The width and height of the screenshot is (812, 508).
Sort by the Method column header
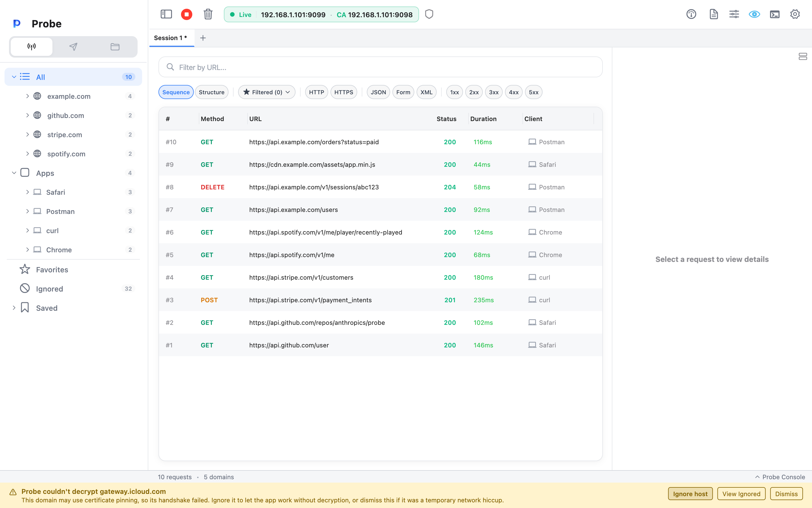pyautogui.click(x=212, y=119)
